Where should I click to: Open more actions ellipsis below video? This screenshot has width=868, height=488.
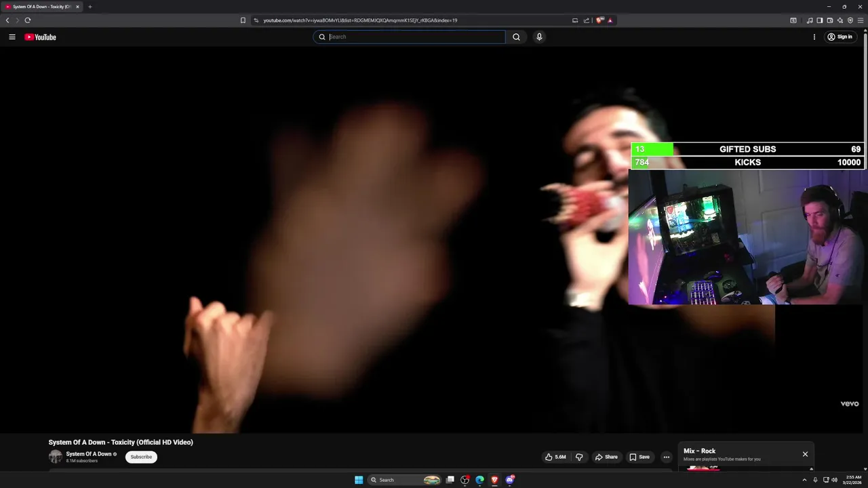[x=666, y=457]
